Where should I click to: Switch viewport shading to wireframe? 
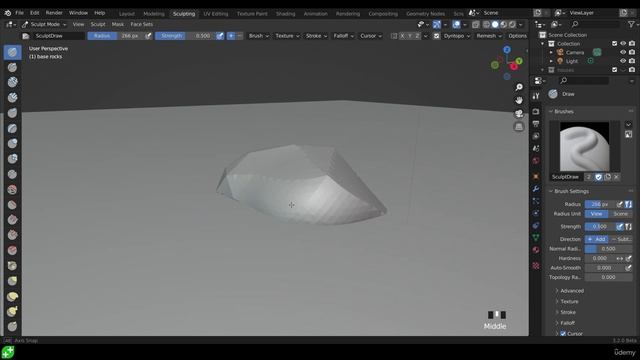tap(487, 24)
